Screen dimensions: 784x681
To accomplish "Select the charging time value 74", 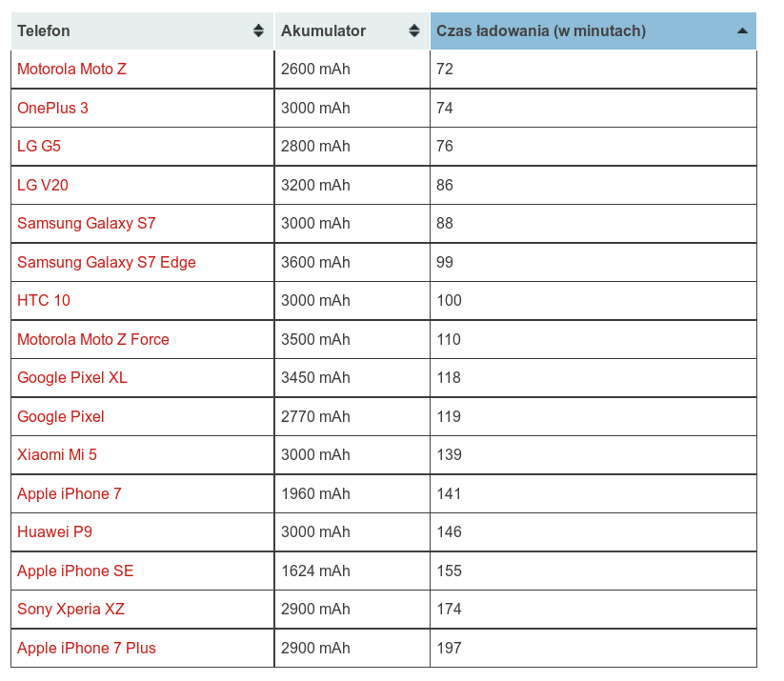I will pyautogui.click(x=445, y=108).
